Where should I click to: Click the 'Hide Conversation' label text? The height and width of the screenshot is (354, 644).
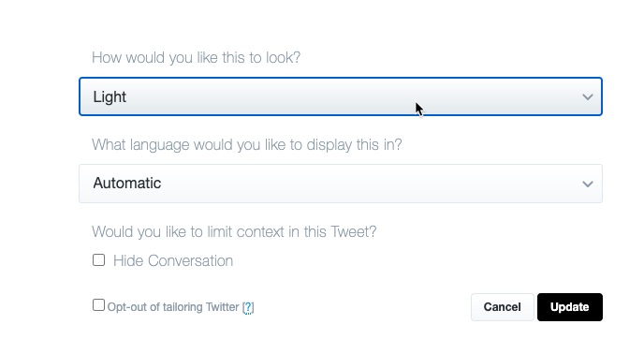tap(173, 260)
